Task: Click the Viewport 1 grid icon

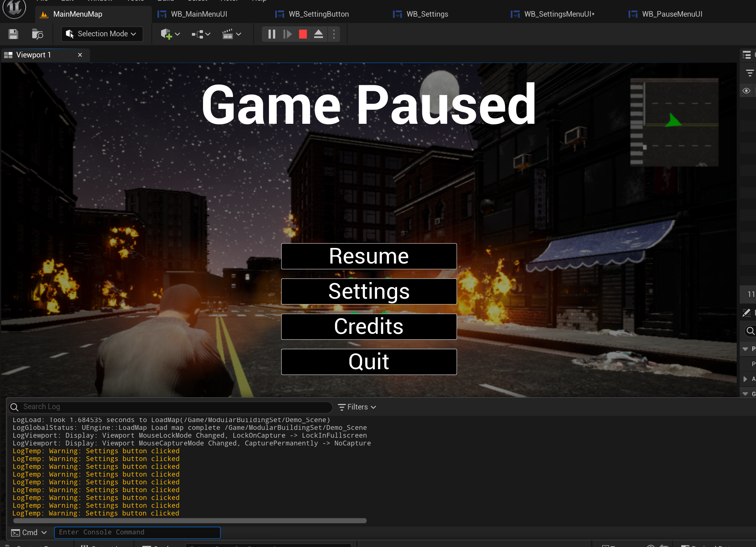Action: (8, 55)
